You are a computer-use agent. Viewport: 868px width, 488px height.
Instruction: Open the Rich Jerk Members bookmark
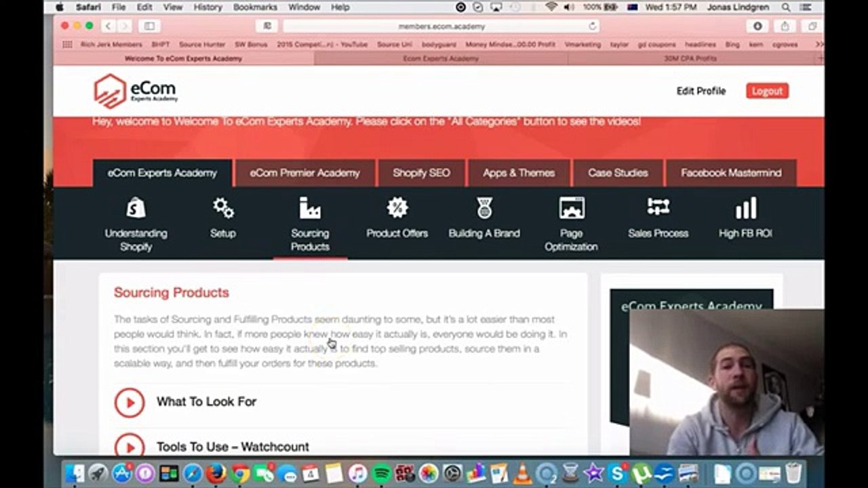111,44
